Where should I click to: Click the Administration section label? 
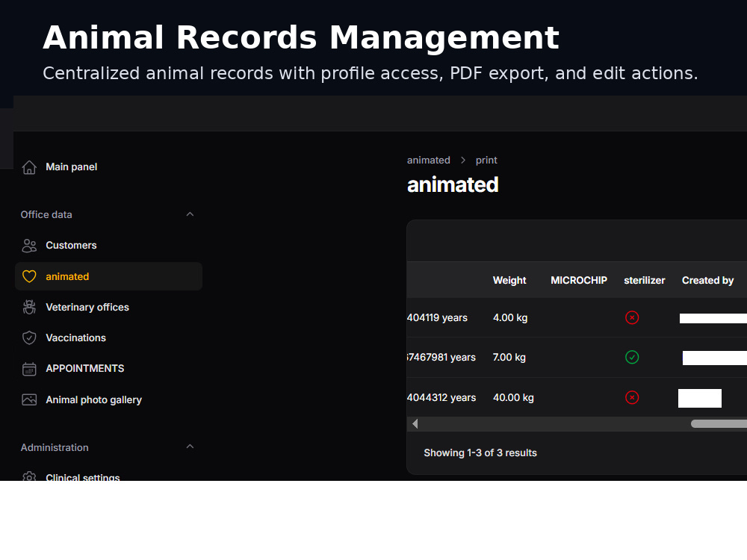click(x=55, y=447)
